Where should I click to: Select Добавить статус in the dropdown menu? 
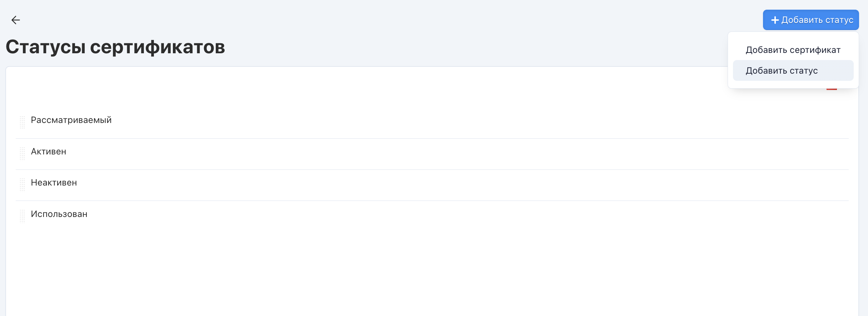coord(782,71)
